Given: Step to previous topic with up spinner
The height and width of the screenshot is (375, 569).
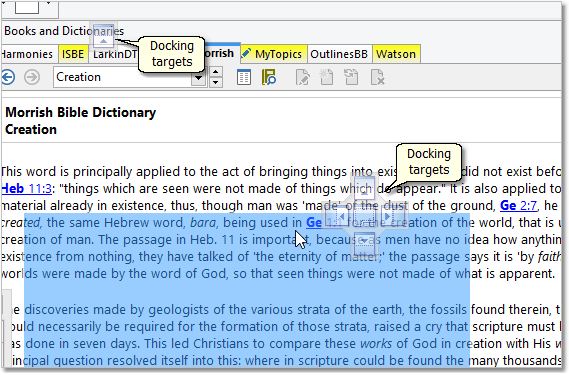Looking at the screenshot, I should (x=216, y=72).
